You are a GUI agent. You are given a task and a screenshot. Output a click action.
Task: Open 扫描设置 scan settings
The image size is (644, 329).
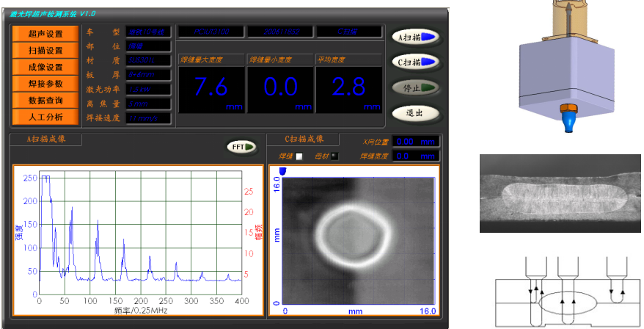pos(45,51)
